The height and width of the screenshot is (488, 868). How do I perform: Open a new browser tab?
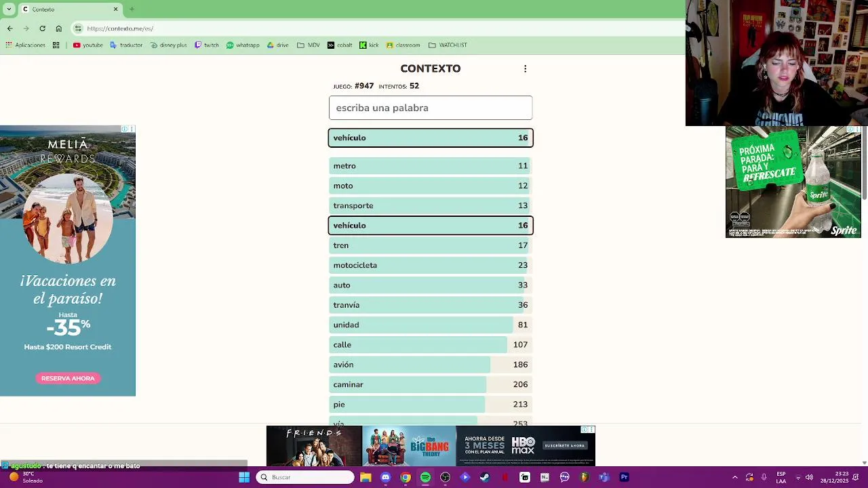132,9
